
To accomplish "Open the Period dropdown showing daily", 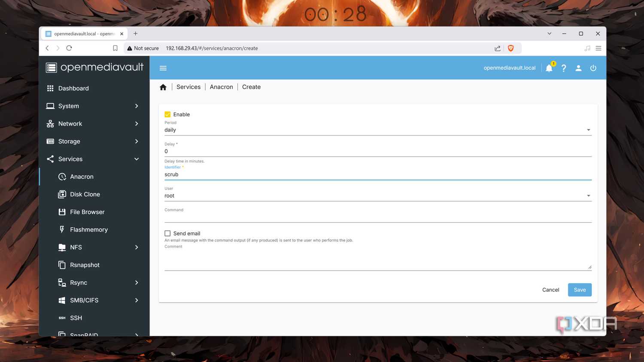I will tap(378, 130).
